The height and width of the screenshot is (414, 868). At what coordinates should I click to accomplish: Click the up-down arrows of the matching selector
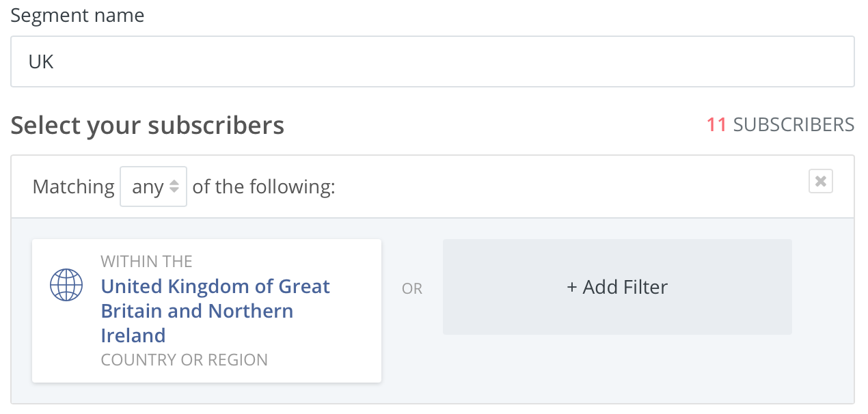pos(174,187)
